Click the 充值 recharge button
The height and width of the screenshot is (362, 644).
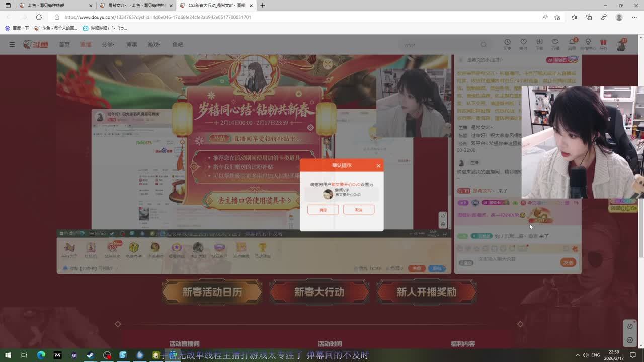point(416,268)
